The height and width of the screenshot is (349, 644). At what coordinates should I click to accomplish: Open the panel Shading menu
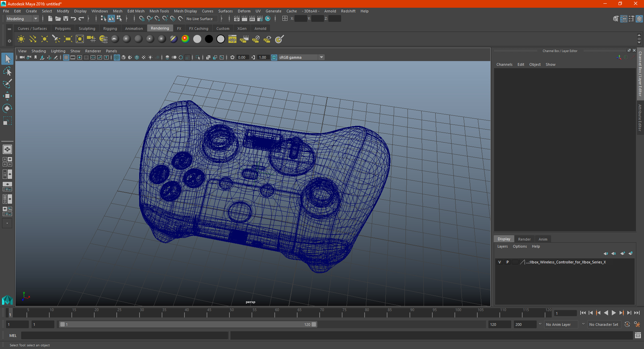coord(39,51)
